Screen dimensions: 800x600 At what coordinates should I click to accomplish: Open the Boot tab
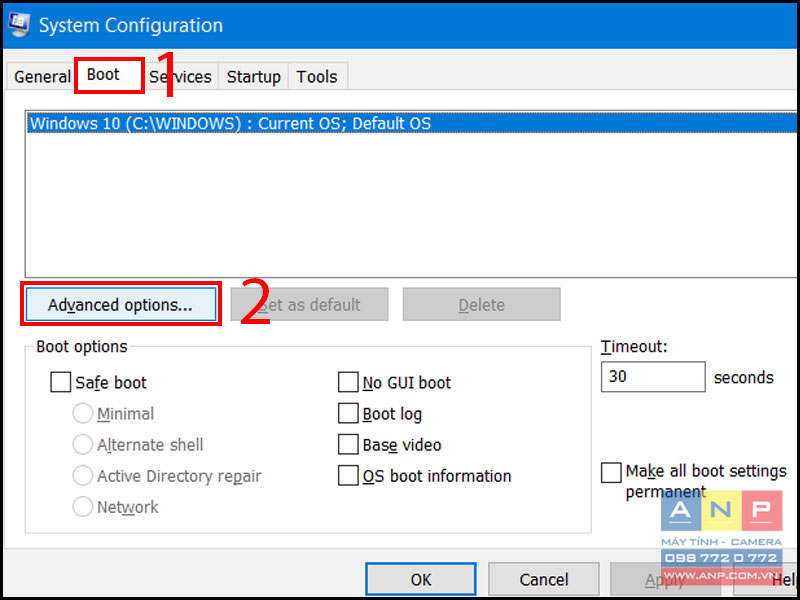pyautogui.click(x=109, y=76)
